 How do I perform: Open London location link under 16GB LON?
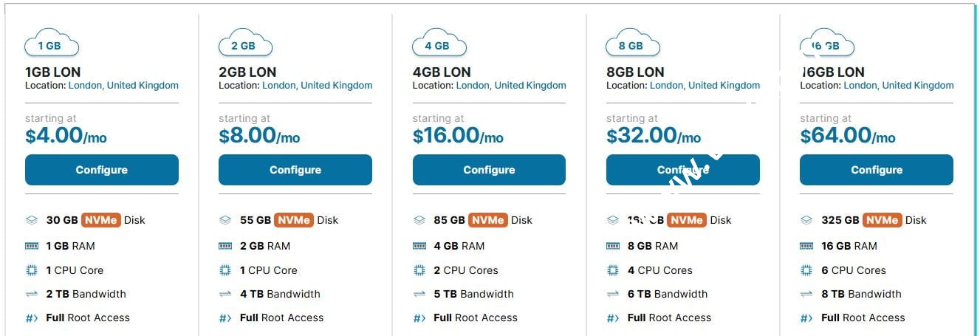(899, 85)
